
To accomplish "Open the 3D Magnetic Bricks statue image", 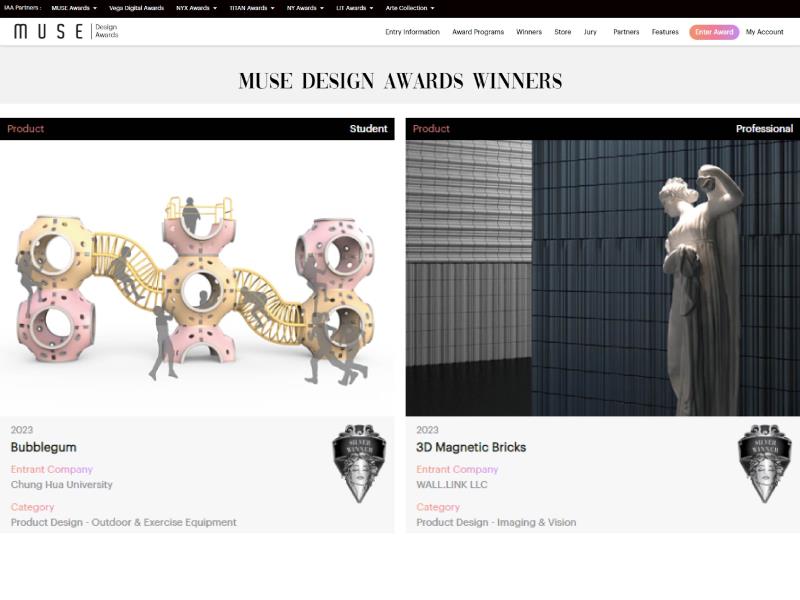I will [603, 278].
